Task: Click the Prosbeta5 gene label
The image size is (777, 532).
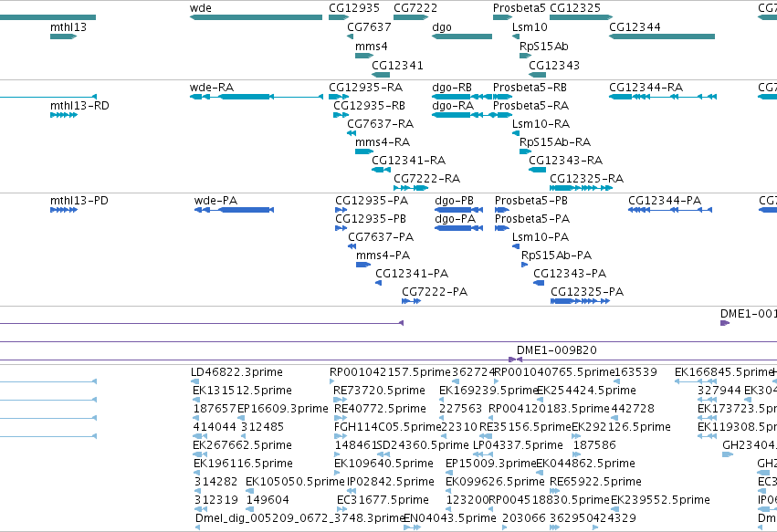Action: click(519, 8)
